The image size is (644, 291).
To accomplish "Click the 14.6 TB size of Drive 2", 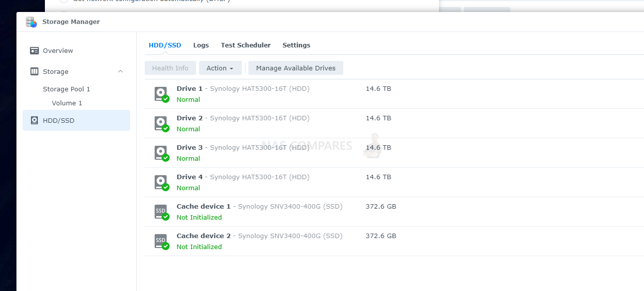I will [378, 118].
